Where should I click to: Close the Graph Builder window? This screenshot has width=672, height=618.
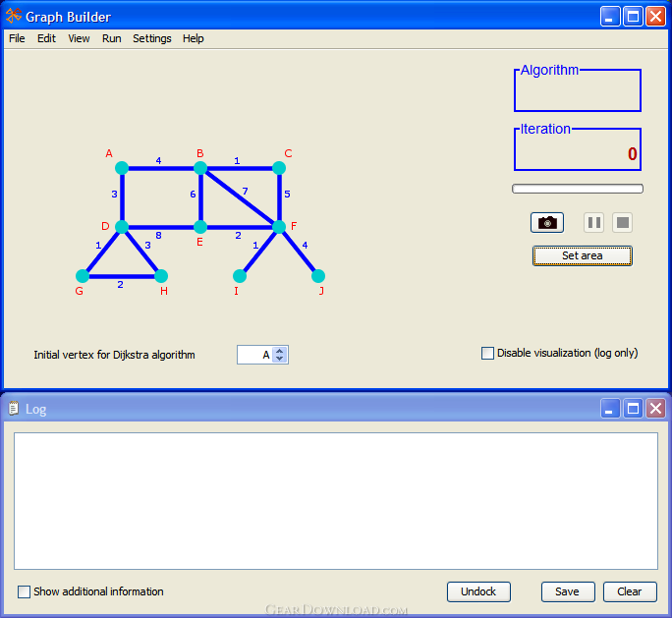point(655,17)
